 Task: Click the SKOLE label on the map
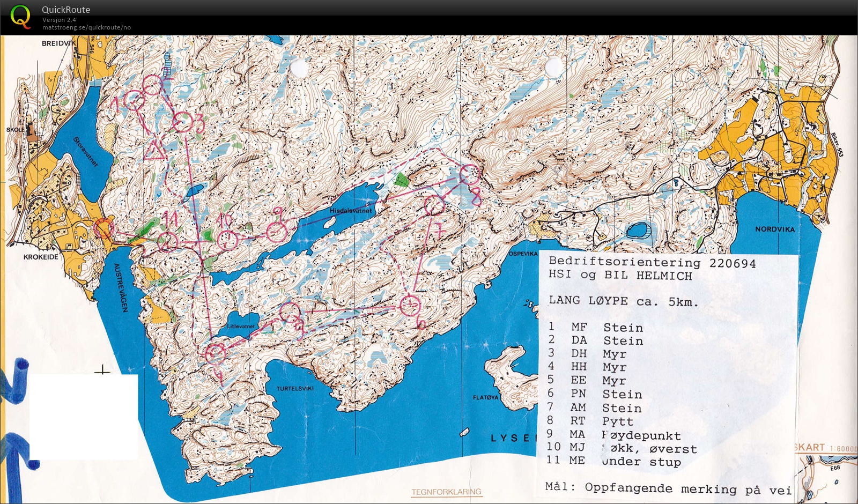coord(16,130)
